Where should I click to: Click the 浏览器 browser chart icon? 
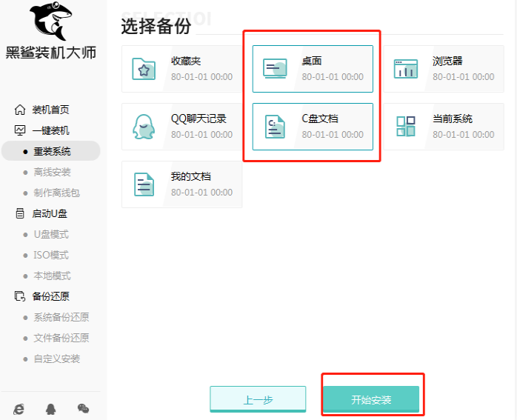(406, 69)
